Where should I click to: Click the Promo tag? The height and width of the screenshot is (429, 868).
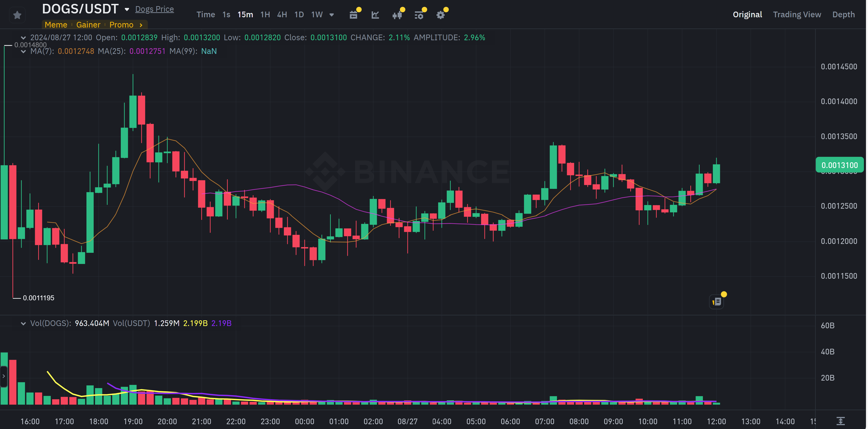(x=121, y=25)
